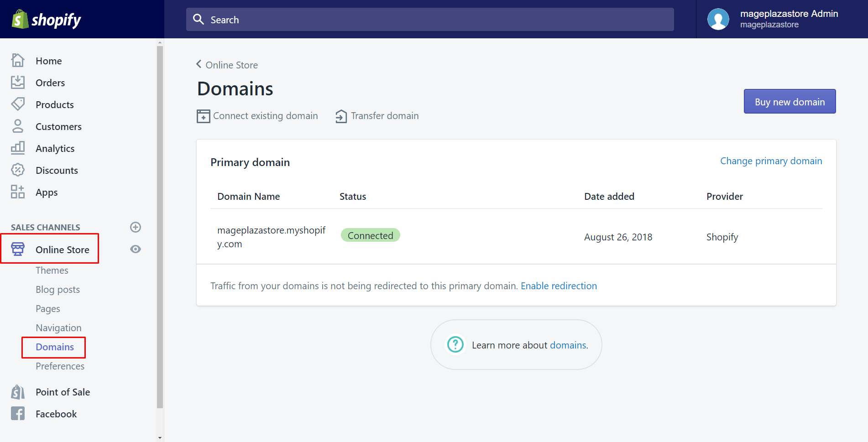The image size is (868, 442).
Task: Click sidebar scrollbar down arrow
Action: click(x=160, y=437)
